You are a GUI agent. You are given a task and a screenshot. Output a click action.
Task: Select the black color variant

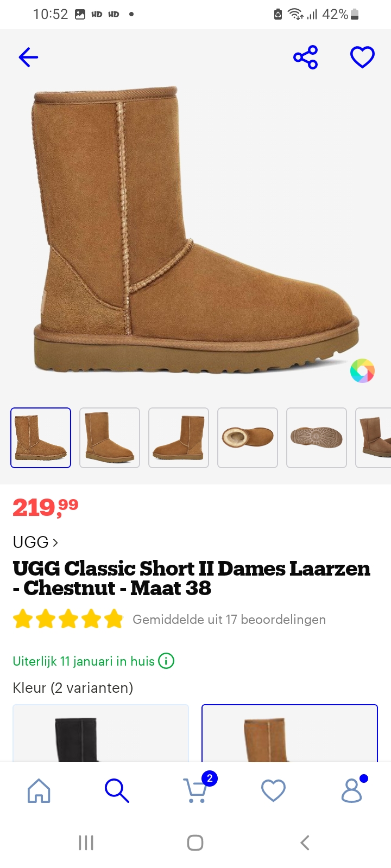(100, 733)
